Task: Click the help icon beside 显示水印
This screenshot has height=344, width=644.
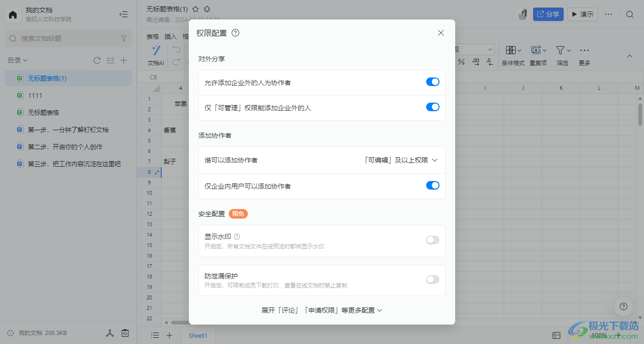Action: (237, 237)
